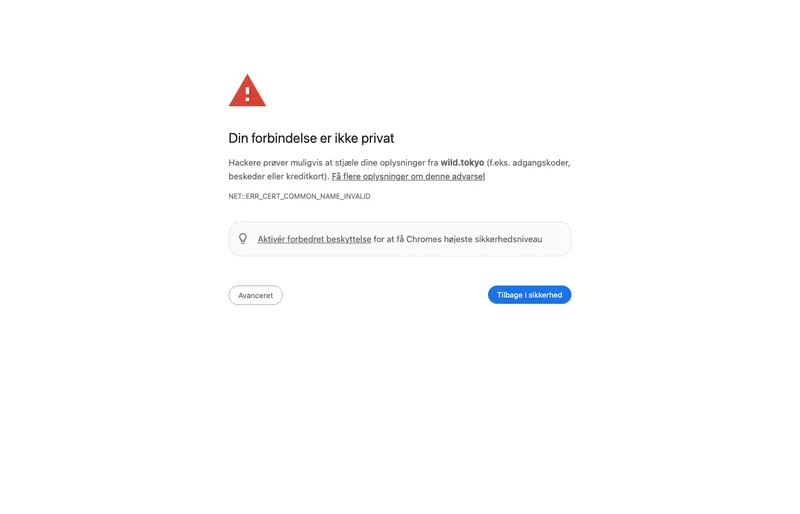Click the NET::ERR_CERT_COMMON_NAME_INVALID error code
This screenshot has width=800, height=514.
(x=299, y=196)
